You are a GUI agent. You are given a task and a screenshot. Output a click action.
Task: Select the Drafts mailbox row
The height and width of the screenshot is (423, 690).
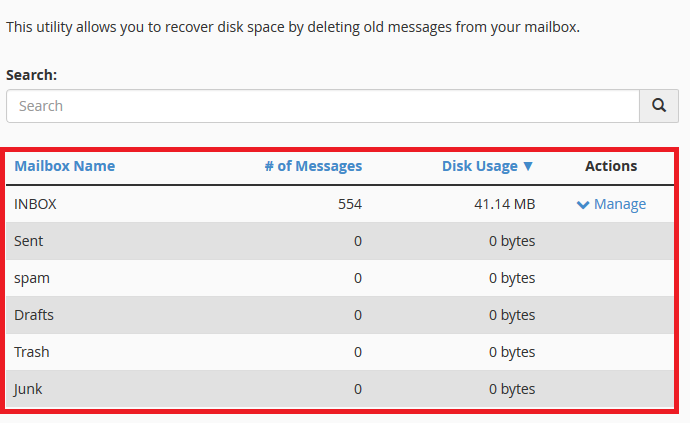[340, 315]
